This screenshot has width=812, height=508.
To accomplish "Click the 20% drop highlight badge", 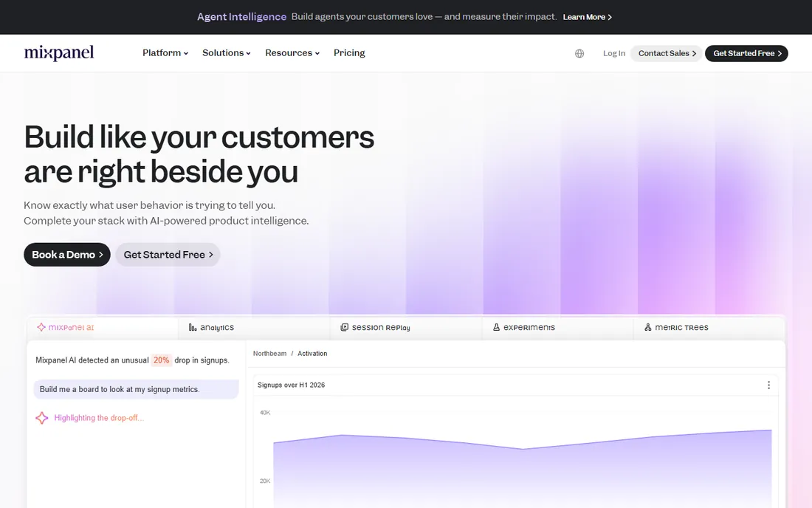I will point(161,360).
